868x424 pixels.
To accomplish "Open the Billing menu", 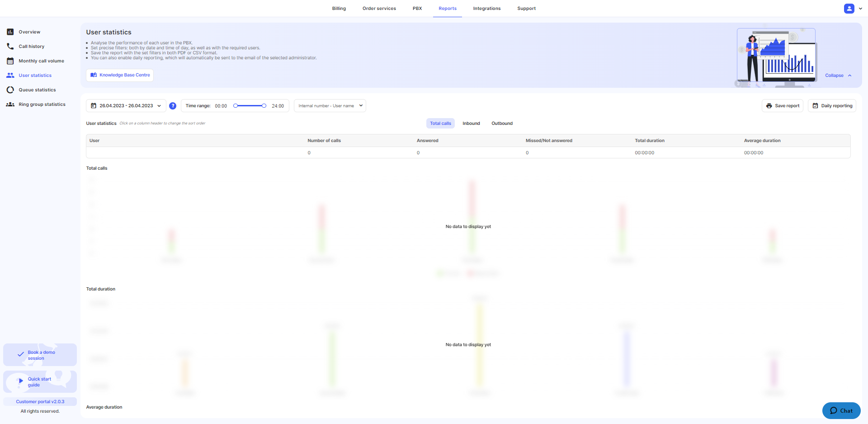I will (339, 8).
